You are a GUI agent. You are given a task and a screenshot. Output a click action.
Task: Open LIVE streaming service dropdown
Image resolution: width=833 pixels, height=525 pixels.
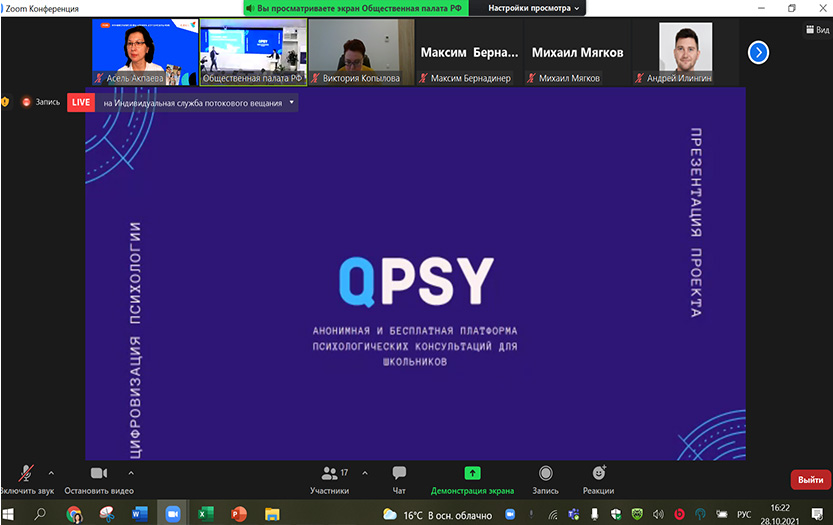291,102
